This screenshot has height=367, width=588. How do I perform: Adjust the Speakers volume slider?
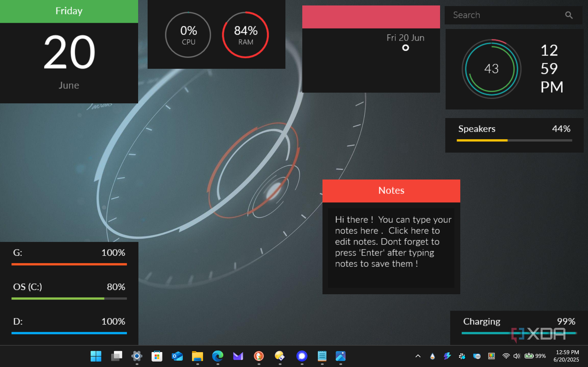tap(513, 140)
